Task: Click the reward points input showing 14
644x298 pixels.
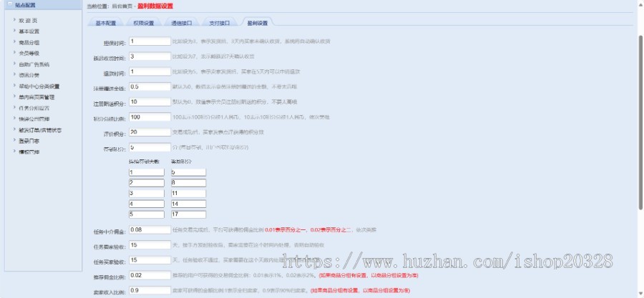Action: [188, 204]
